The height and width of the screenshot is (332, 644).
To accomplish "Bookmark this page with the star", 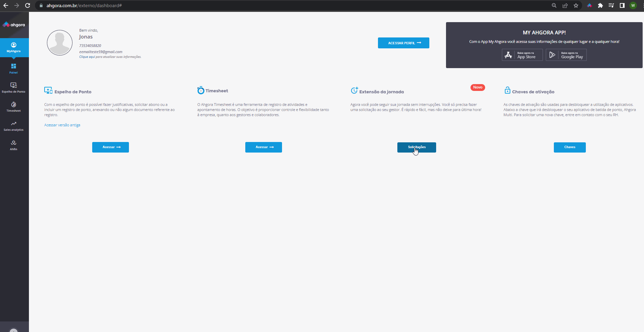I will pos(576,5).
